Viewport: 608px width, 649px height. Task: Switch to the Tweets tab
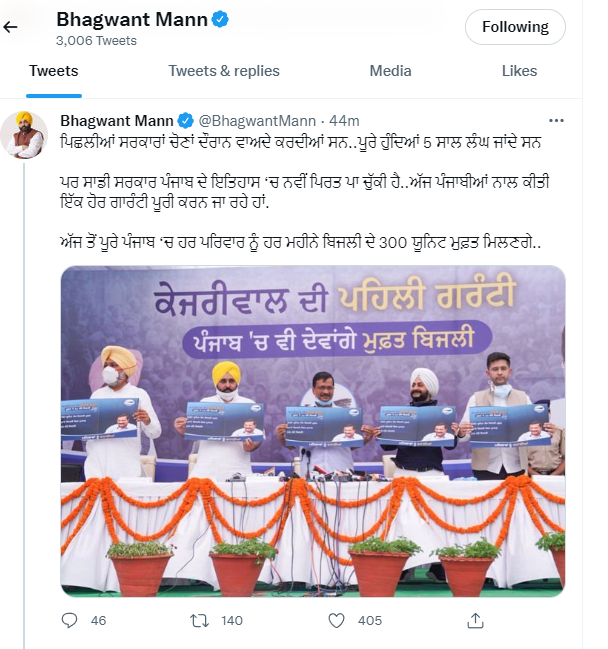point(54,71)
